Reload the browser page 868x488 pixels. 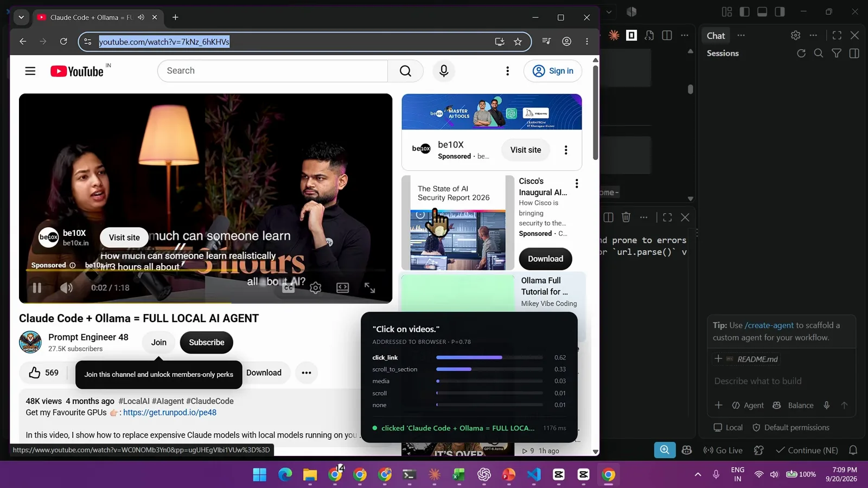tap(63, 42)
